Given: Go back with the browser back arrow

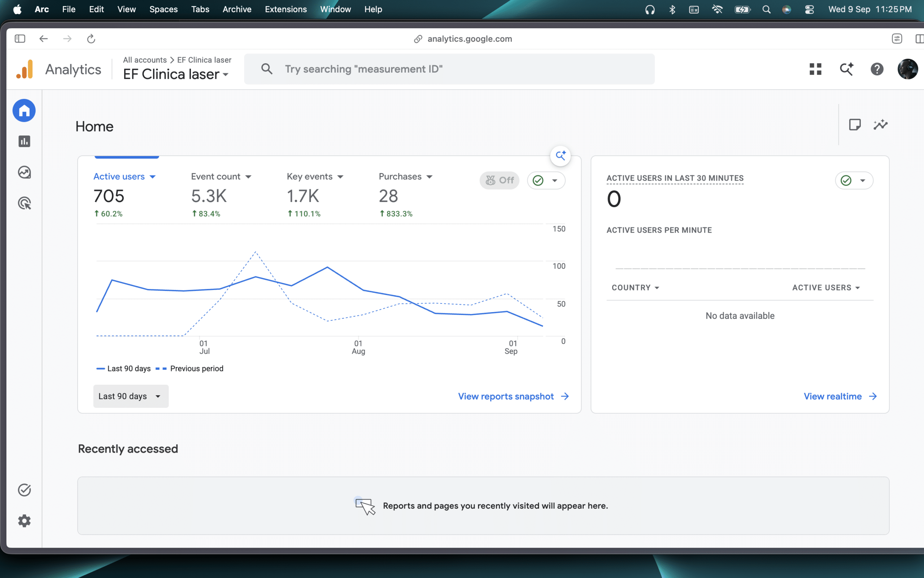Looking at the screenshot, I should click(x=44, y=39).
